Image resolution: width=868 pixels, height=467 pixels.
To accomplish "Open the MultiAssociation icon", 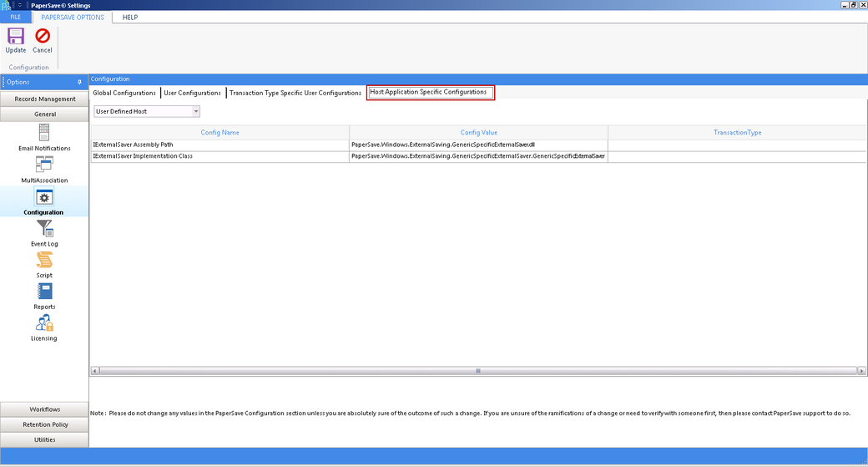I will coord(44,165).
